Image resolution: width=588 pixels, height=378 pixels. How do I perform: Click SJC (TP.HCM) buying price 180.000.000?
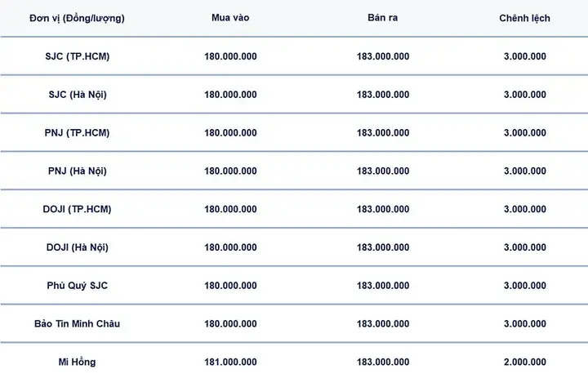[x=230, y=56]
